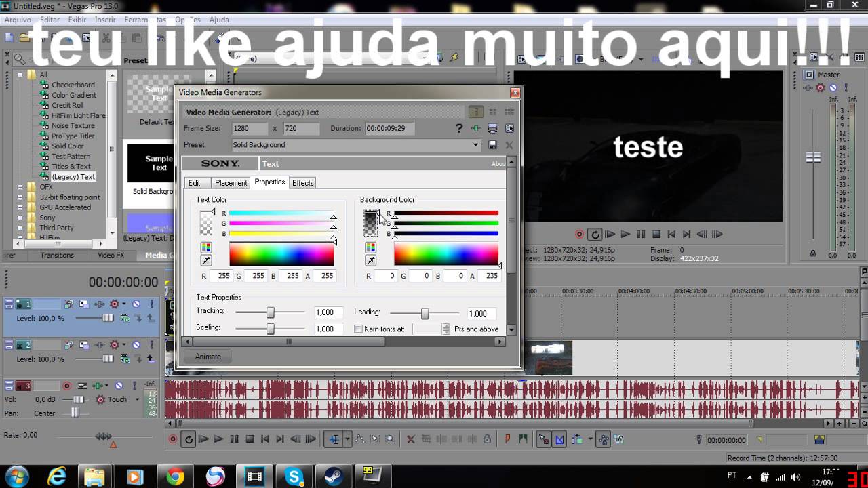Click the eyedropper under Background Color
The height and width of the screenshot is (488, 868).
tap(371, 261)
